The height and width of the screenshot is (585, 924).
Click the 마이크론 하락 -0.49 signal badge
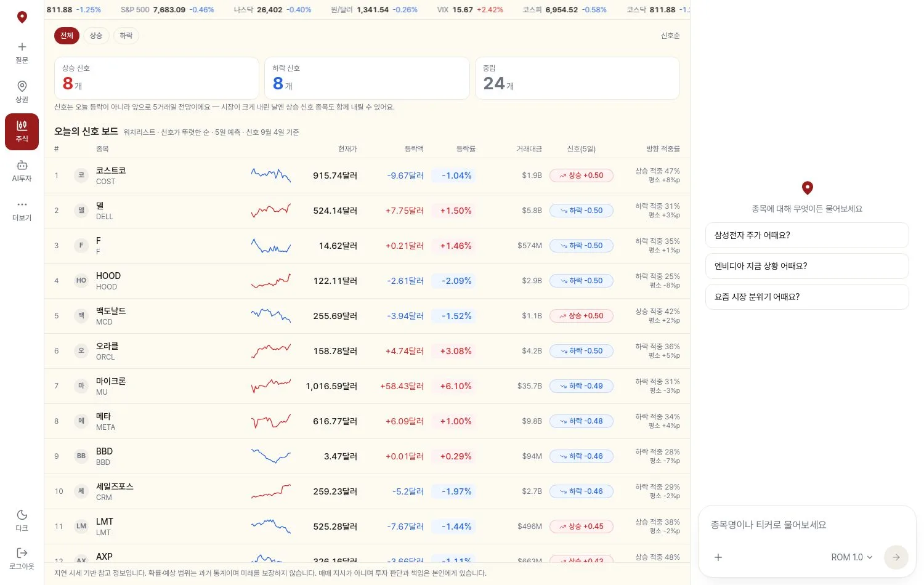(x=581, y=386)
